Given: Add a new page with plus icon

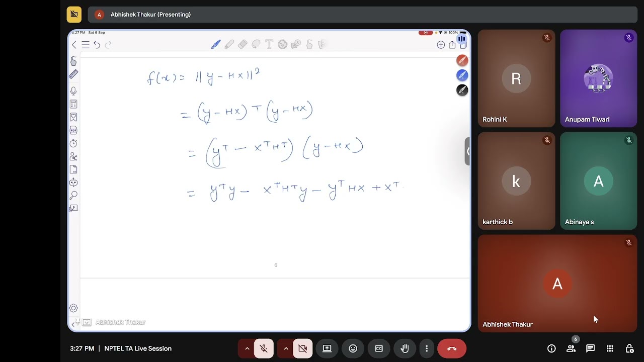Looking at the screenshot, I should click(x=441, y=45).
